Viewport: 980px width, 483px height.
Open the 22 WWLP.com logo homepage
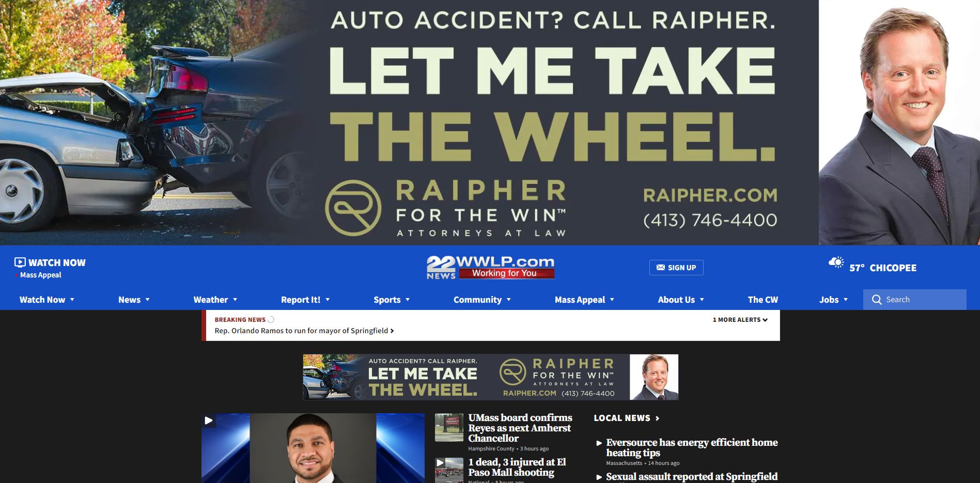coord(490,267)
